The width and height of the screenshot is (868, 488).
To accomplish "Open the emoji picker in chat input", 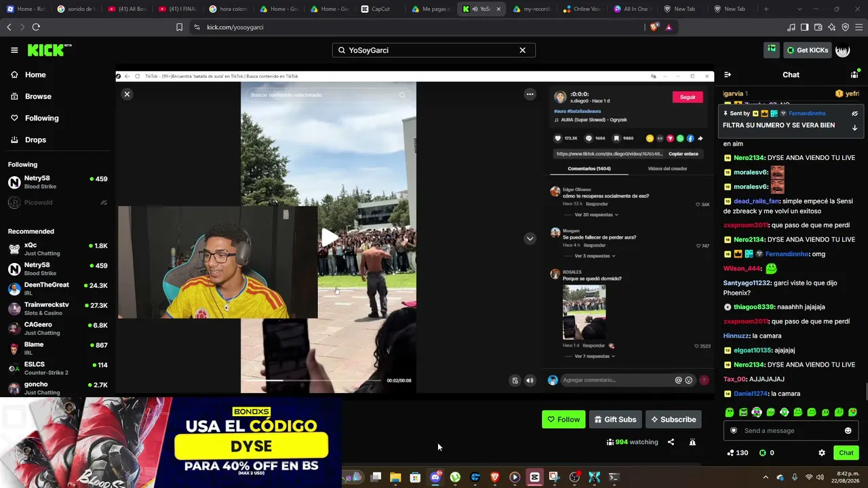I will tap(848, 430).
